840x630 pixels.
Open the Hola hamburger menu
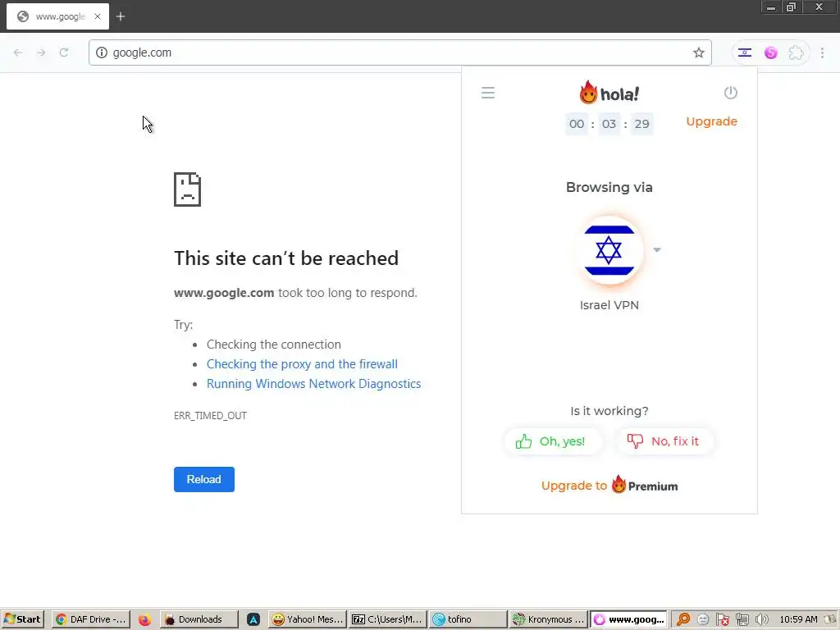point(487,93)
